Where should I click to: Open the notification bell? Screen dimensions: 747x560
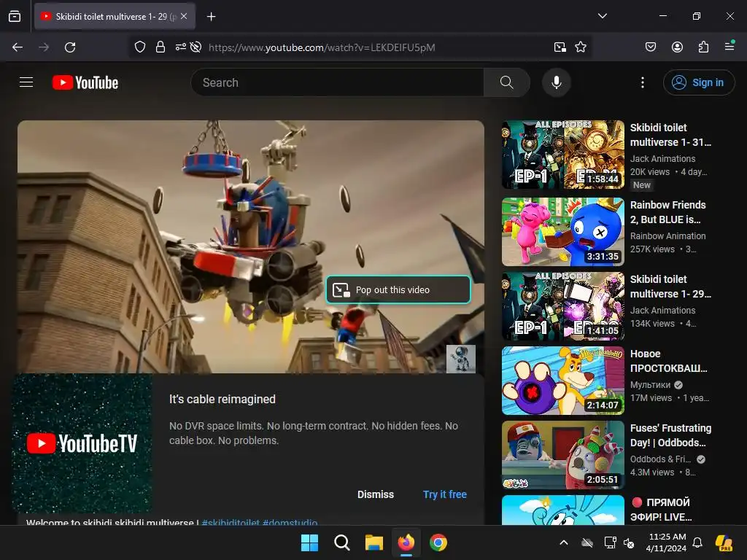(x=697, y=542)
